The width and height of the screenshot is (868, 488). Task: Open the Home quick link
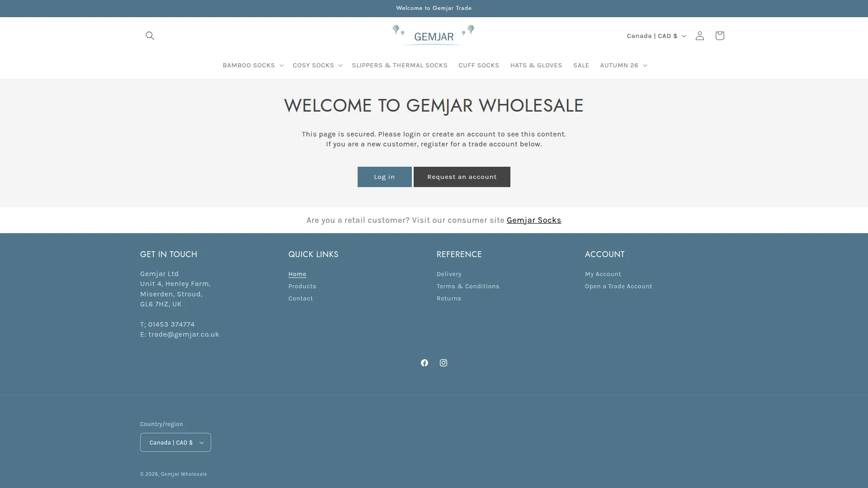[x=297, y=274]
